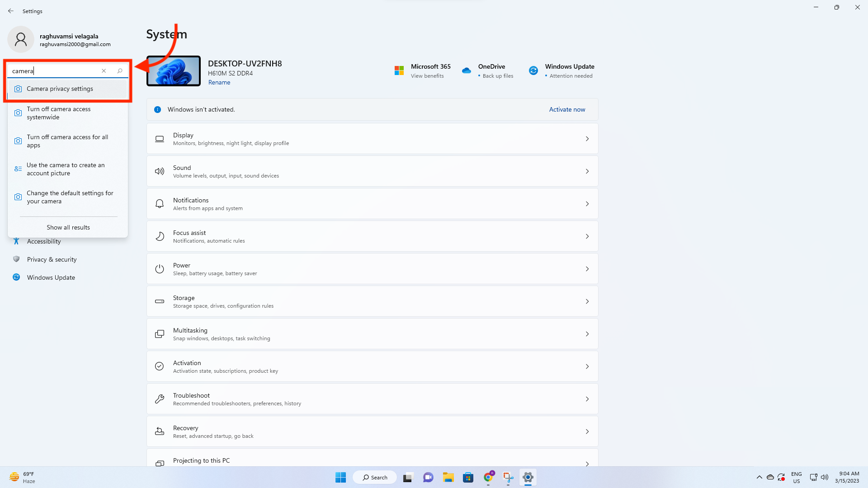
Task: Open Accessibility in the sidebar
Action: pyautogui.click(x=43, y=241)
